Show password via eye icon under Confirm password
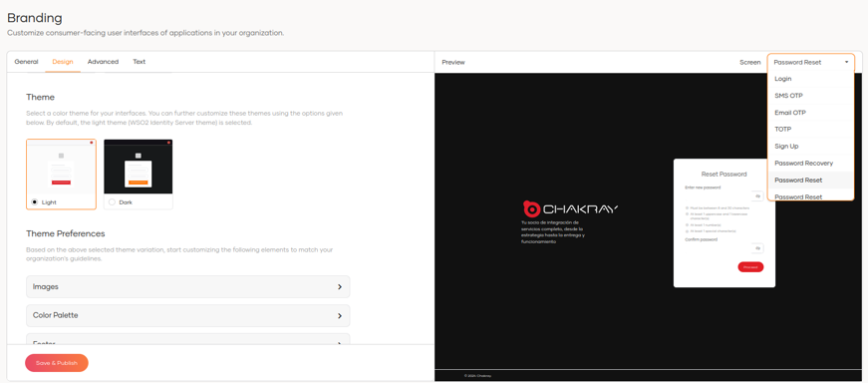Screen dimensions: 868x383 (757, 247)
